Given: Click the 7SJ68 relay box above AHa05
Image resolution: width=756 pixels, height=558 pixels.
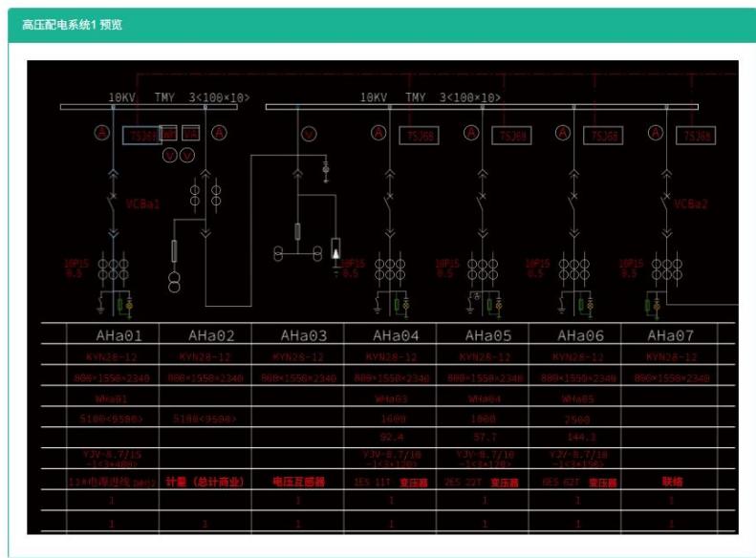Looking at the screenshot, I should (511, 137).
